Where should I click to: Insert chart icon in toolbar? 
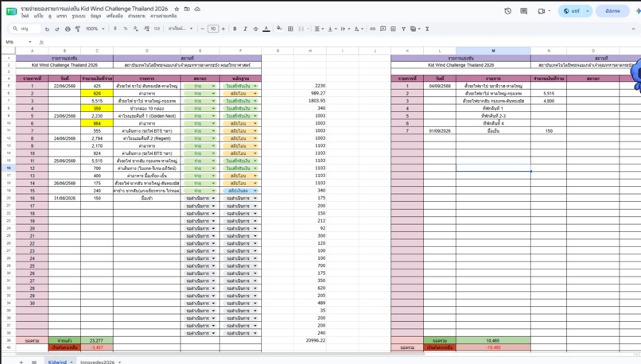(393, 29)
